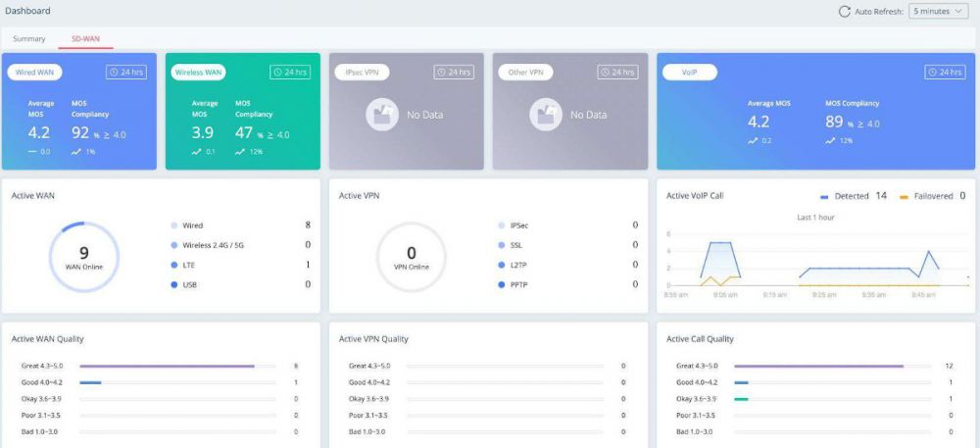Image resolution: width=980 pixels, height=448 pixels.
Task: Click the PPTP legend dot
Action: 501,285
